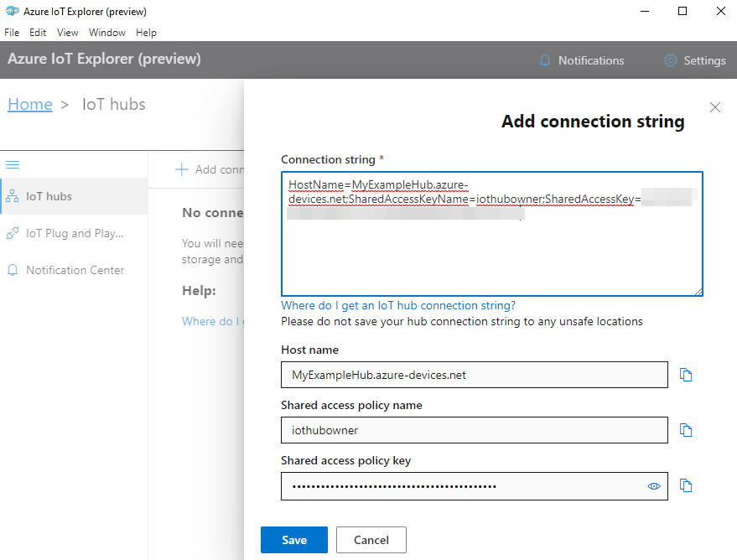Open Azure IoT Explorer Settings
The height and width of the screenshot is (560, 737).
tap(694, 60)
